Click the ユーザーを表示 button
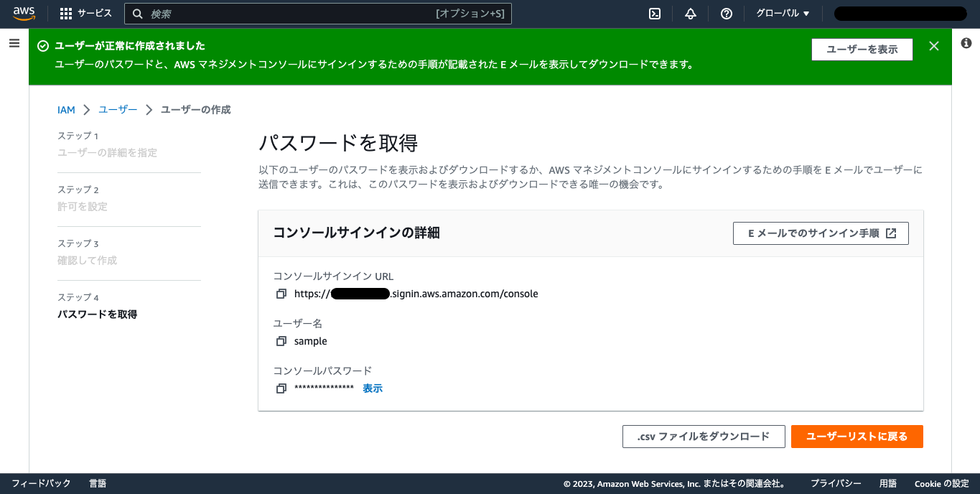This screenshot has height=494, width=980. point(862,50)
